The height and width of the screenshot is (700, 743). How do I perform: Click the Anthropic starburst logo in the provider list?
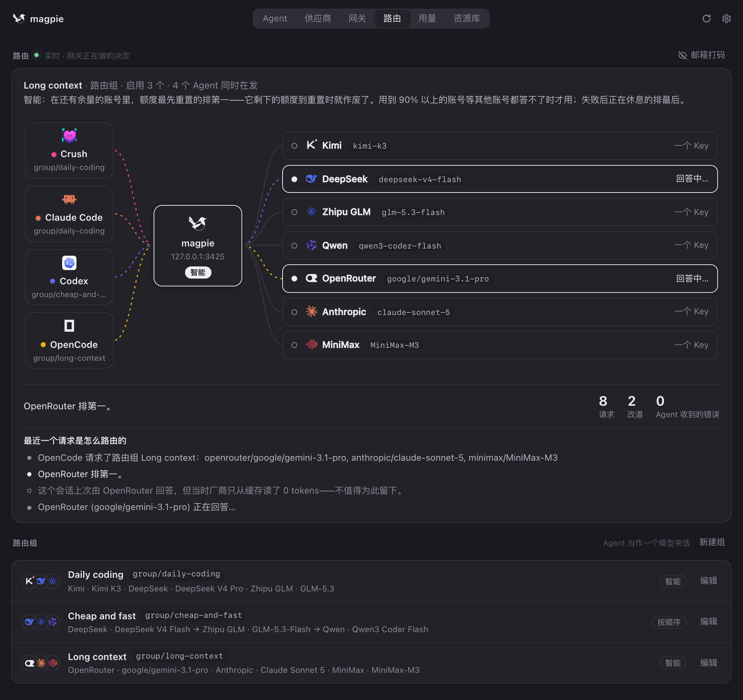pos(312,312)
